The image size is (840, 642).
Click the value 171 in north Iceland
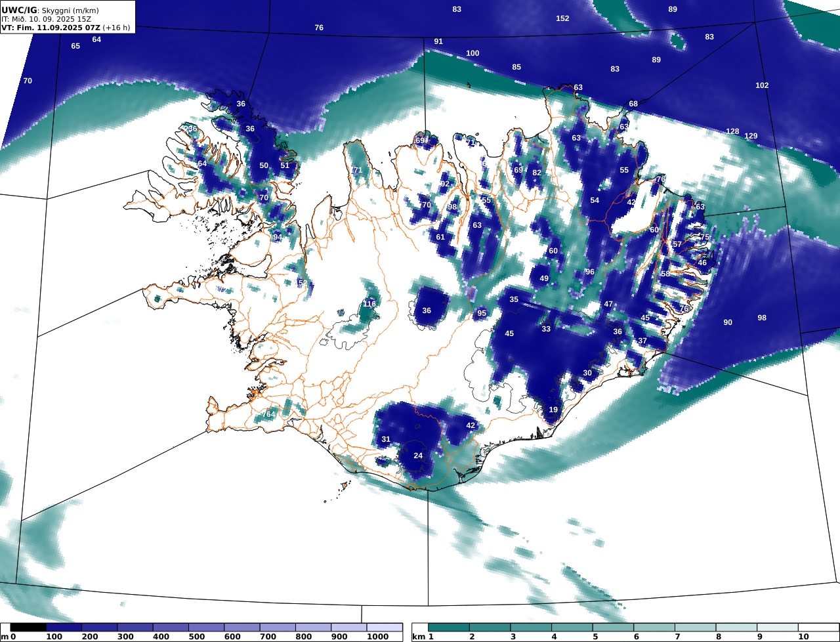(x=356, y=170)
